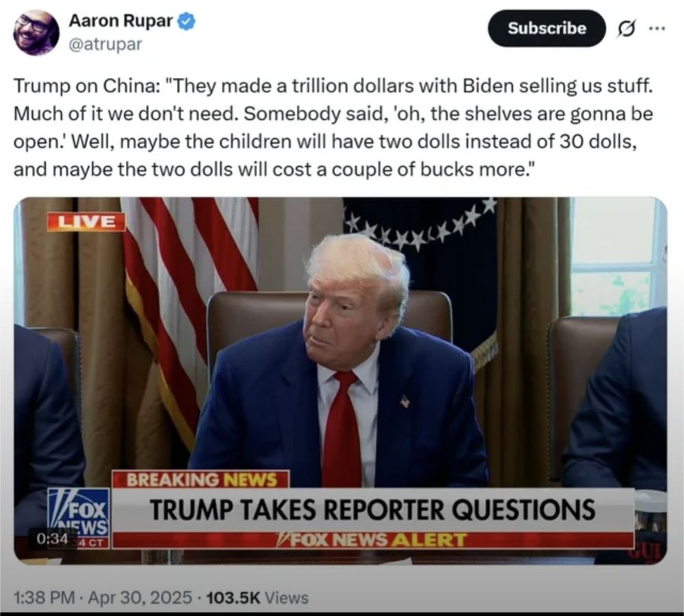Click the Fox News logo in the video
The width and height of the screenshot is (684, 616).
pos(79,518)
